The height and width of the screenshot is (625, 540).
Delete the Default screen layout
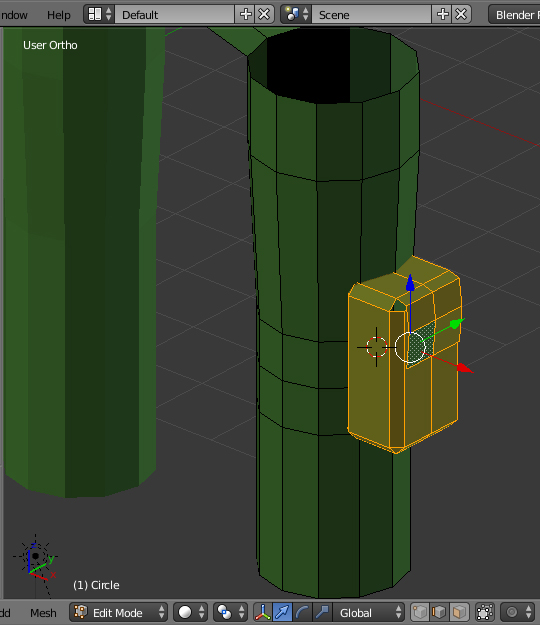[x=264, y=15]
